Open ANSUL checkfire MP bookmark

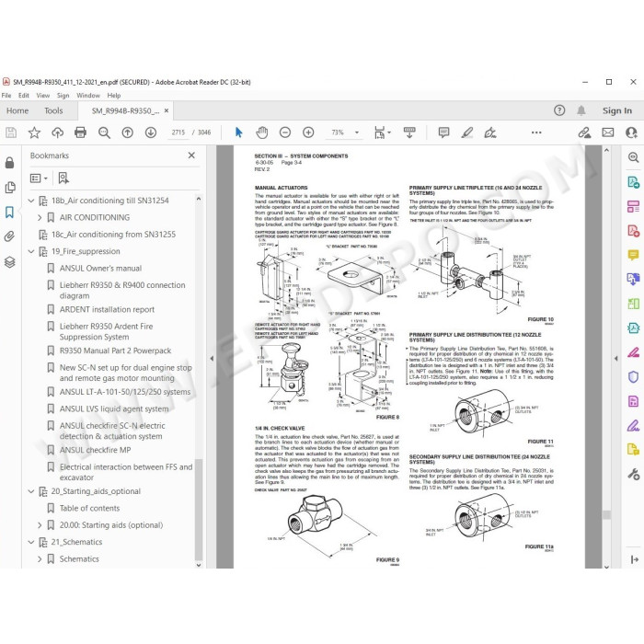click(95, 450)
